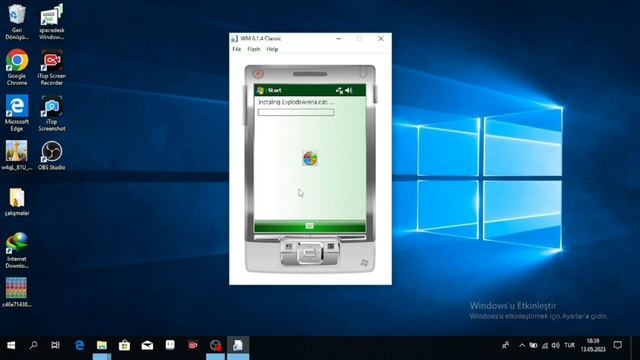The height and width of the screenshot is (360, 640).
Task: Open the Windows Start menu
Action: [11, 345]
